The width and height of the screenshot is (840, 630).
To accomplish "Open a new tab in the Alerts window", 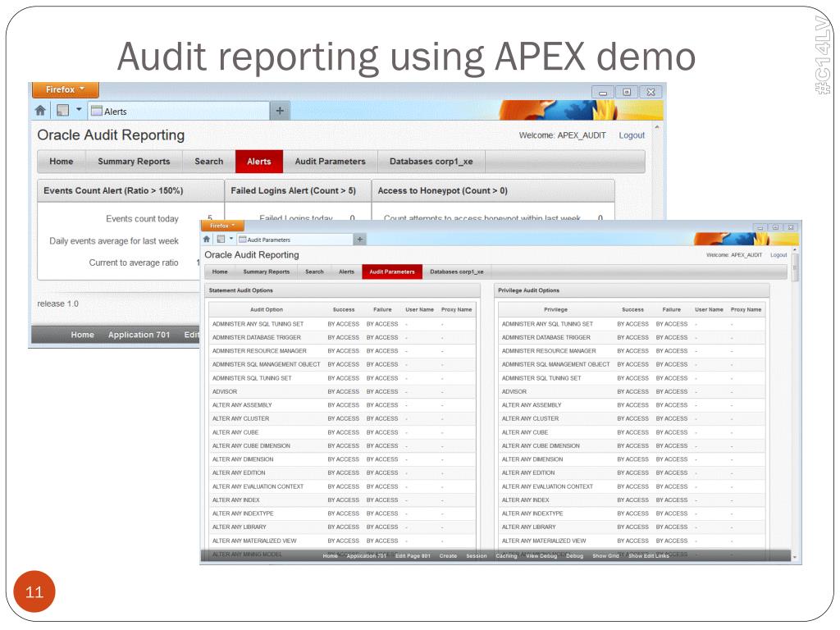I will tap(280, 111).
